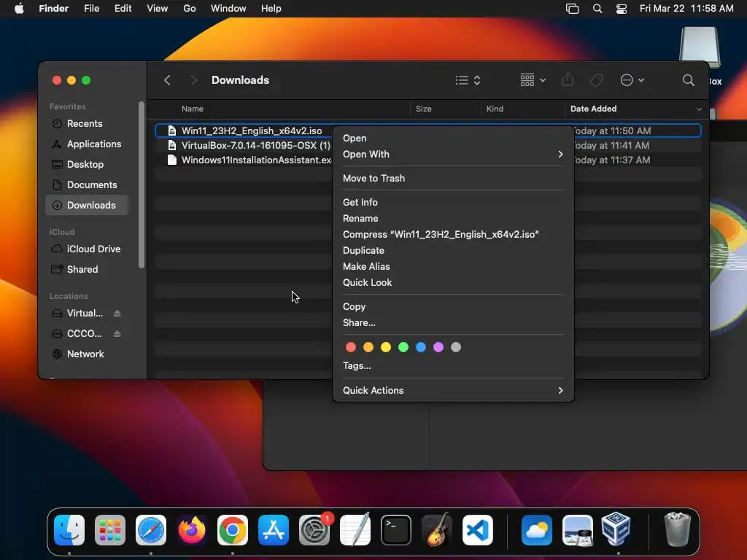Launch Terminal from the Dock
This screenshot has width=747, height=560.
click(x=396, y=530)
